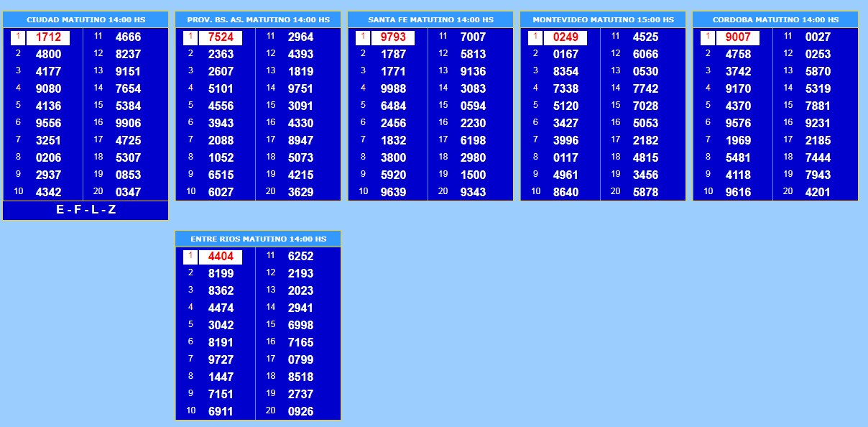The height and width of the screenshot is (427, 868).
Task: Select first prize number 1712 in Ciudad
Action: coord(48,37)
